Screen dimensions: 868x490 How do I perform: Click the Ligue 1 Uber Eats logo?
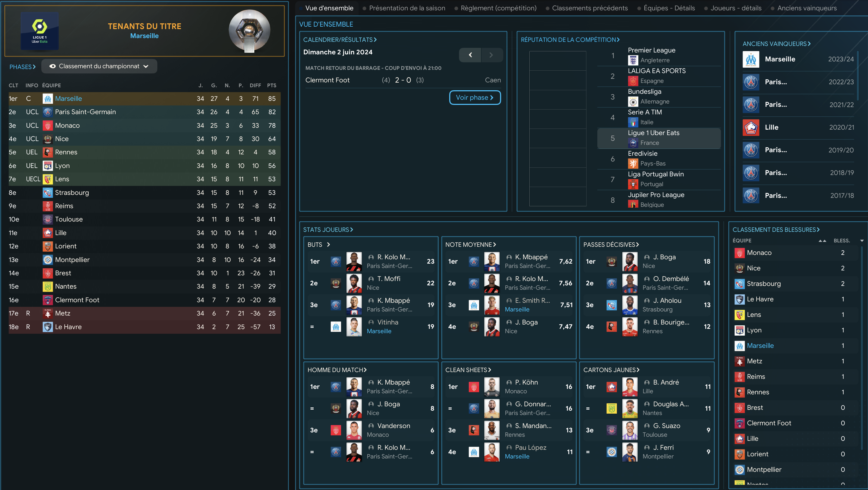click(40, 31)
